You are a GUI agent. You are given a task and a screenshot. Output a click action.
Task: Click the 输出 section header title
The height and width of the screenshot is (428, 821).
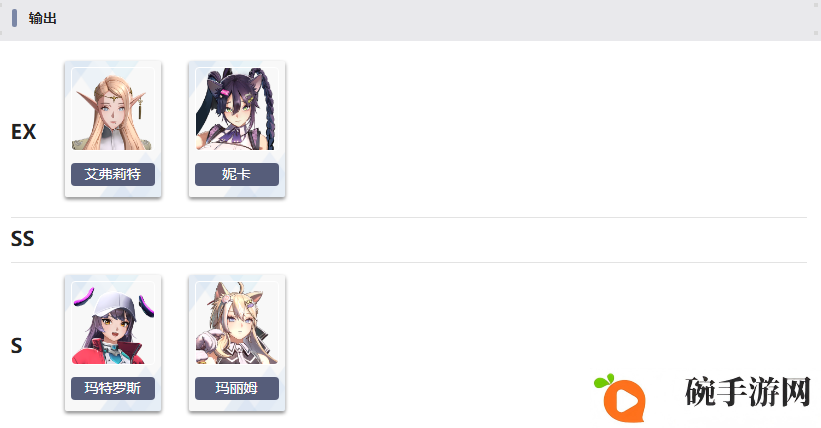coord(42,18)
